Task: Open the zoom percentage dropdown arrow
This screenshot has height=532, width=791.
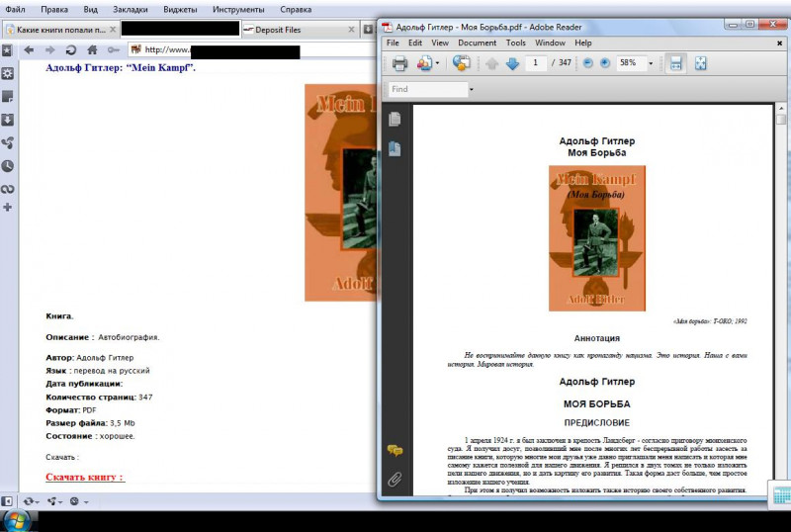Action: 651,63
